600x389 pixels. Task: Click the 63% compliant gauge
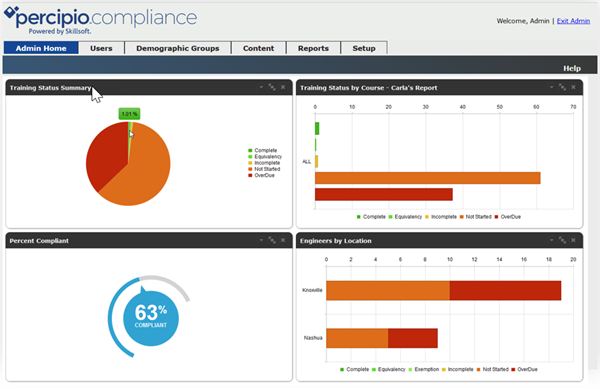pos(151,318)
